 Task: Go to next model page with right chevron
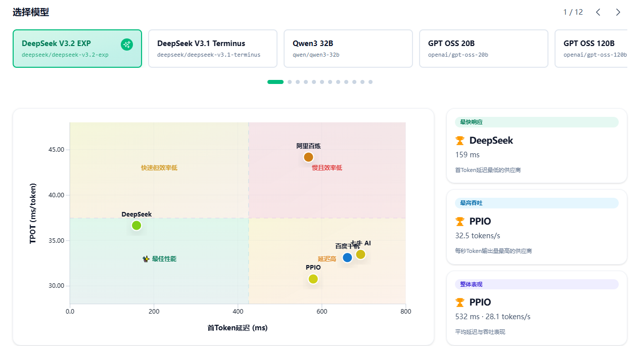pyautogui.click(x=618, y=12)
